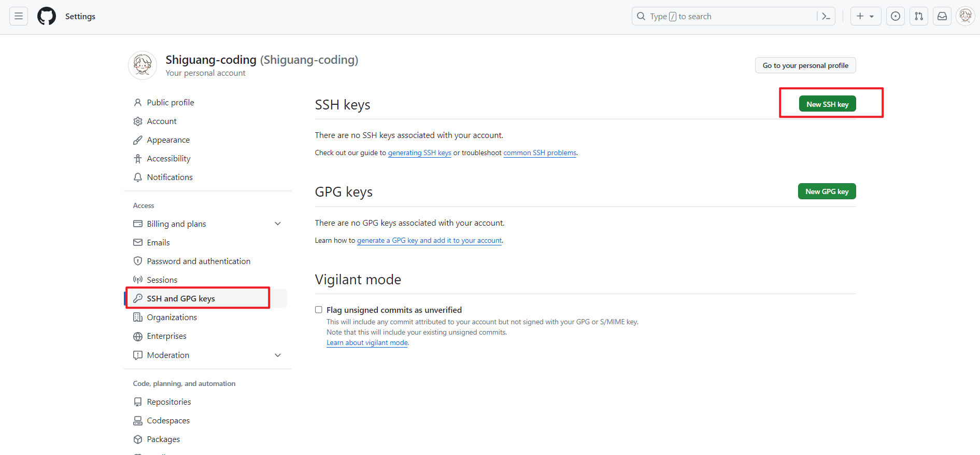Click the Repositories repo icon
The image size is (980, 455).
click(138, 402)
